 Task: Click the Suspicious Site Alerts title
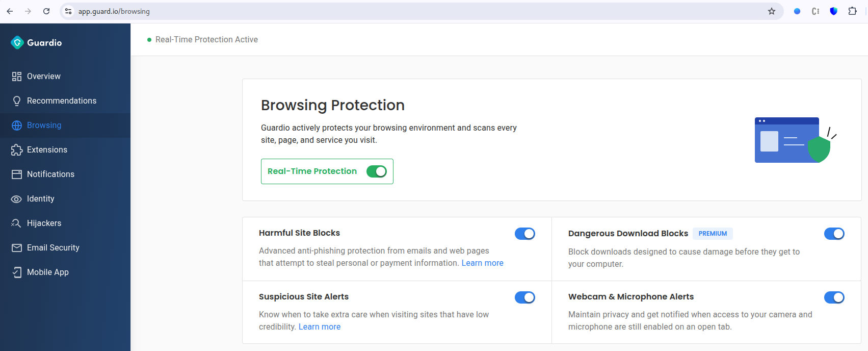[304, 297]
